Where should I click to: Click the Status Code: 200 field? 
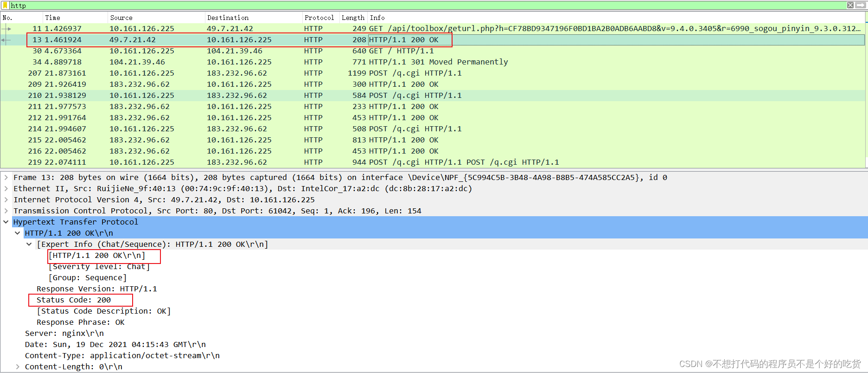74,300
